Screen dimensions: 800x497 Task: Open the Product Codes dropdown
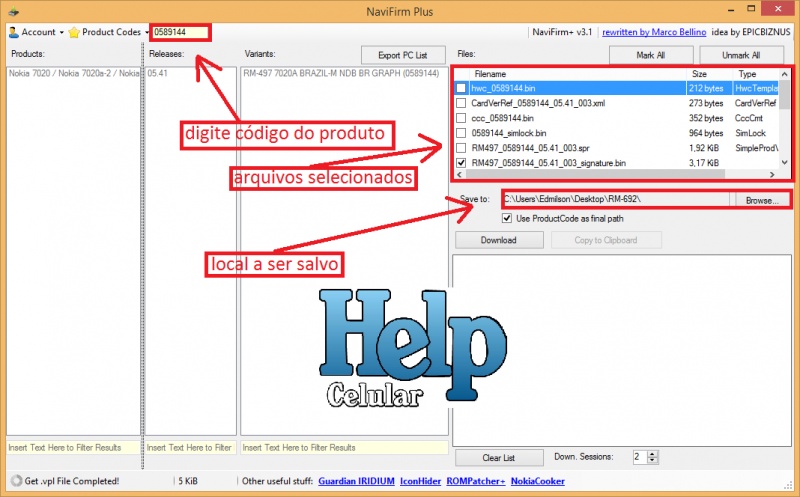[x=109, y=32]
